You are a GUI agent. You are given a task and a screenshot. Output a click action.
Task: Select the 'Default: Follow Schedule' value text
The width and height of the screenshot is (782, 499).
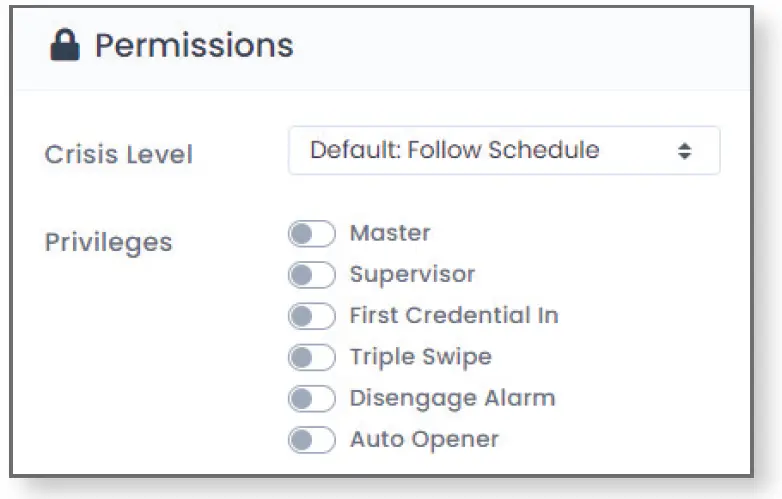pyautogui.click(x=454, y=151)
